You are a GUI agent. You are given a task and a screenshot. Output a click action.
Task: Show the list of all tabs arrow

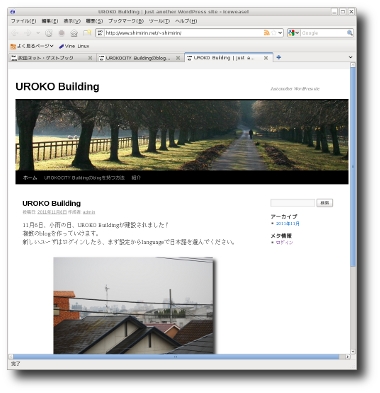350,57
